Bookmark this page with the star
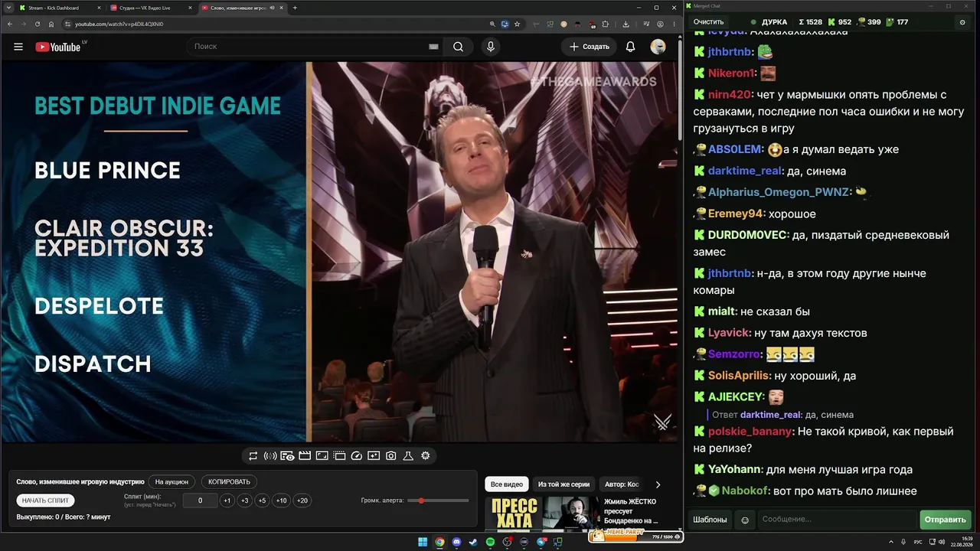Viewport: 980px width, 551px height. coord(518,24)
